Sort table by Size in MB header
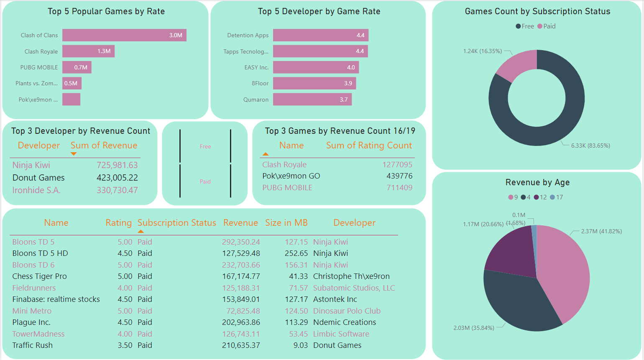 click(286, 223)
